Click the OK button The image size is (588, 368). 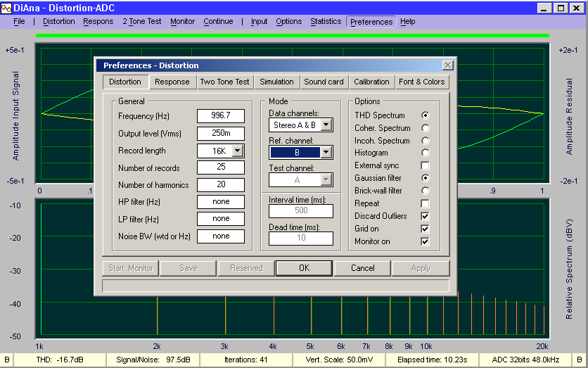[304, 268]
